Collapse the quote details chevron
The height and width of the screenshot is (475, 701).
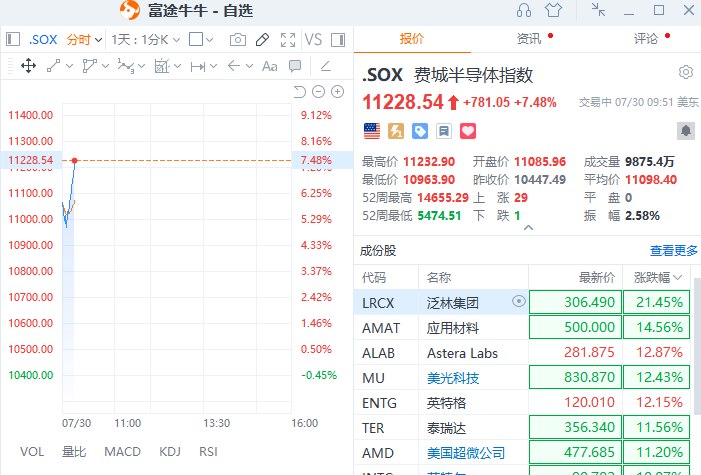(528, 228)
